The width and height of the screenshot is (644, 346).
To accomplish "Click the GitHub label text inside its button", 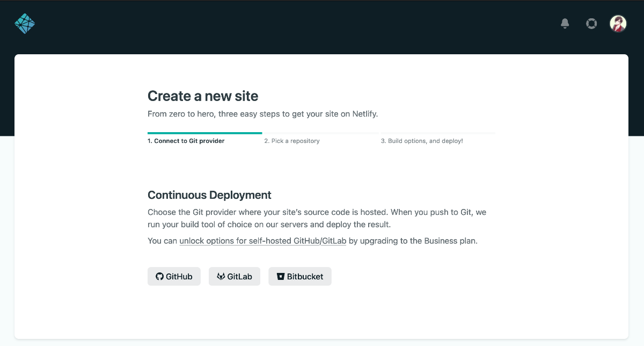I will point(178,276).
